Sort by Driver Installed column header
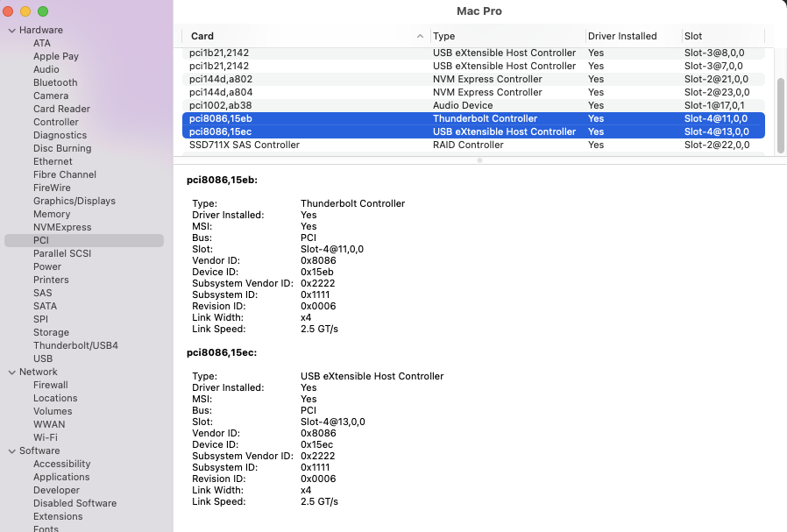The height and width of the screenshot is (532, 787). pos(634,36)
